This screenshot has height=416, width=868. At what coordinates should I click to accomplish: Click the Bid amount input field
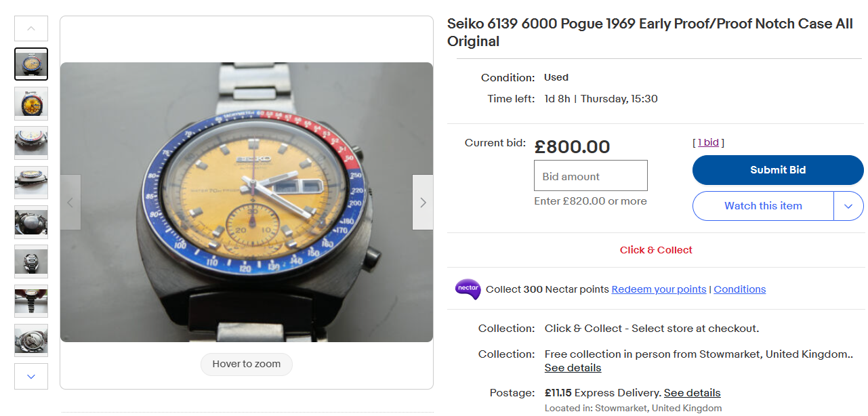click(591, 176)
